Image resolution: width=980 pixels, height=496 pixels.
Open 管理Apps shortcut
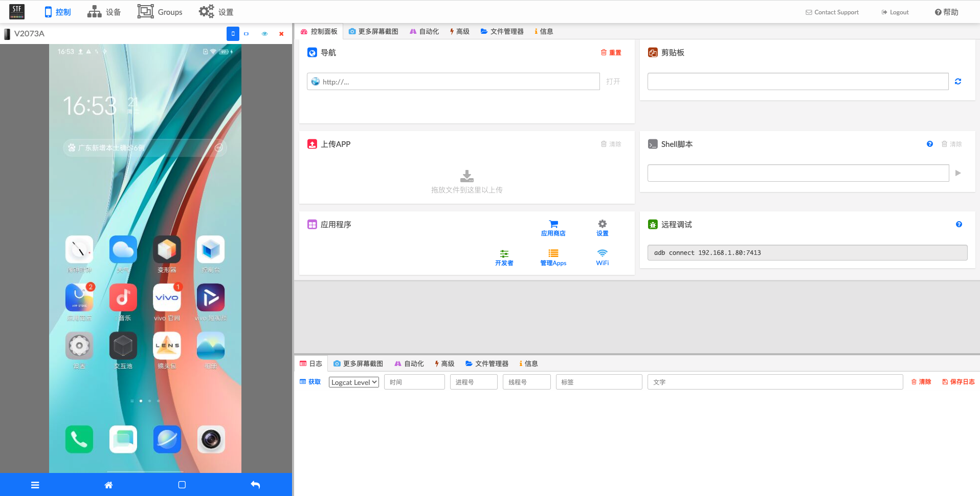pyautogui.click(x=553, y=258)
